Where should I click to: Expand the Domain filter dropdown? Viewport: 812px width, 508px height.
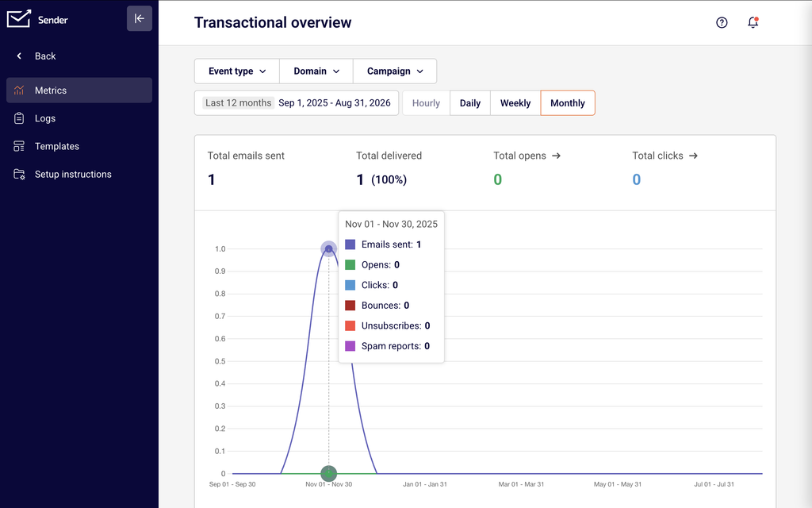point(316,71)
